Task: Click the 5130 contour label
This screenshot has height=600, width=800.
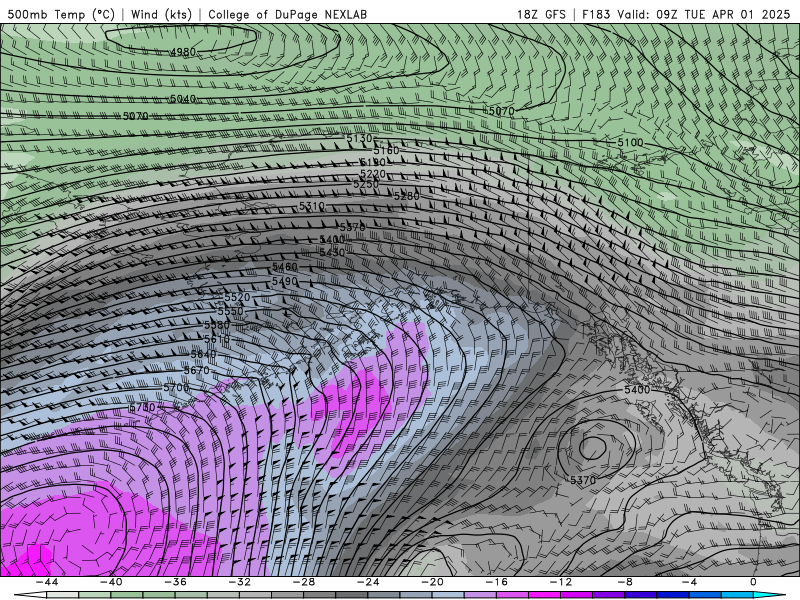Action: [359, 138]
